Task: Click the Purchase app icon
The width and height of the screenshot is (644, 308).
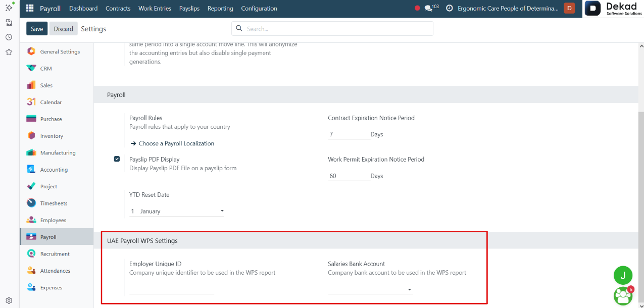Action: (x=31, y=119)
